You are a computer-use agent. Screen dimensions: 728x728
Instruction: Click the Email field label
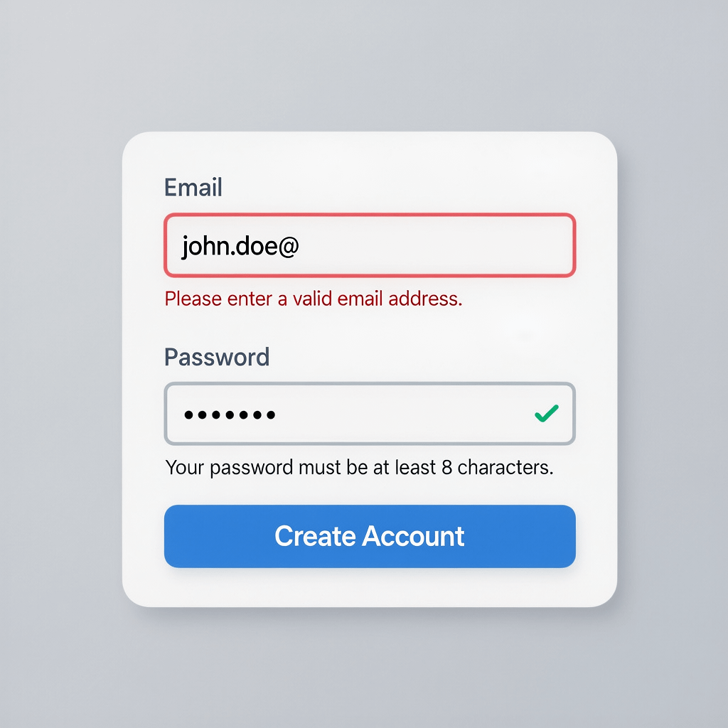click(192, 187)
